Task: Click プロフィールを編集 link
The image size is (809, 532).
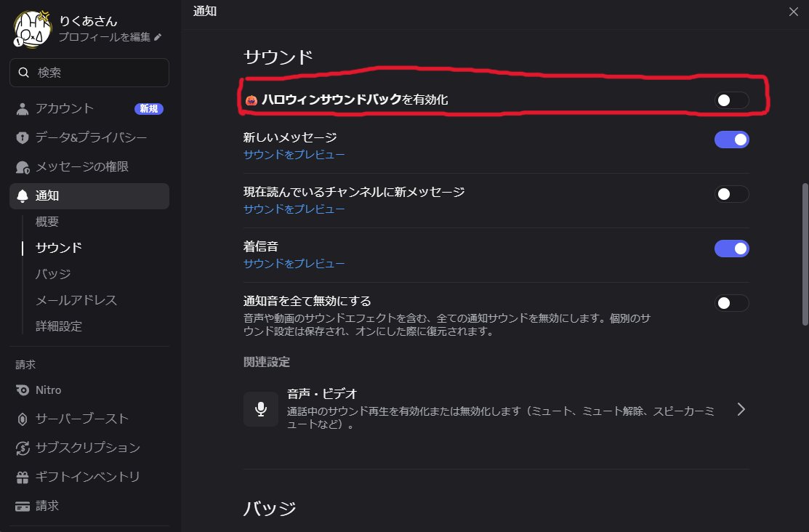Action: 104,37
